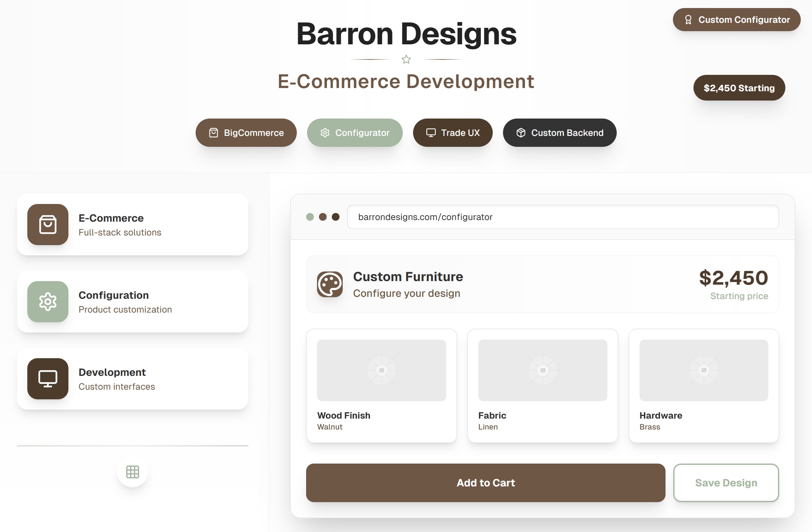The height and width of the screenshot is (532, 812).
Task: Click the shopping bag icon in BigCommerce pill
Action: (x=214, y=133)
